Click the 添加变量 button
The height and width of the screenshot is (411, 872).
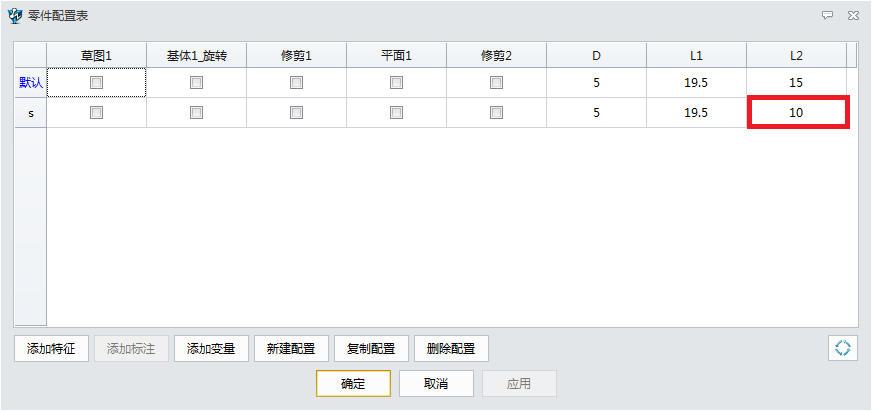pyautogui.click(x=211, y=349)
